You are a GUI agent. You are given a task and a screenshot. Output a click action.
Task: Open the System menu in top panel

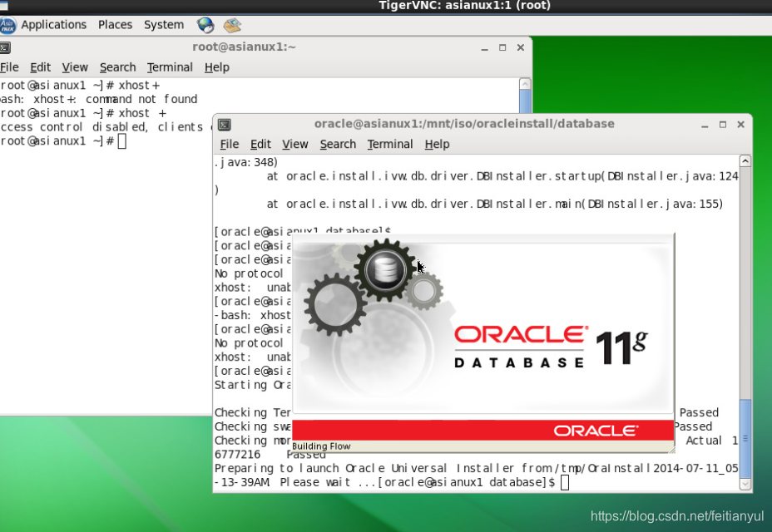[163, 25]
